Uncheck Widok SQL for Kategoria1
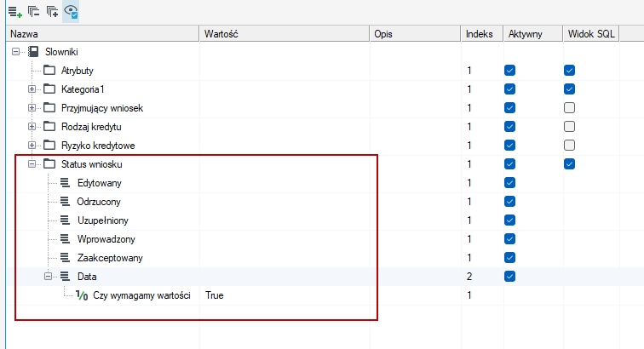The height and width of the screenshot is (349, 644). pos(569,89)
